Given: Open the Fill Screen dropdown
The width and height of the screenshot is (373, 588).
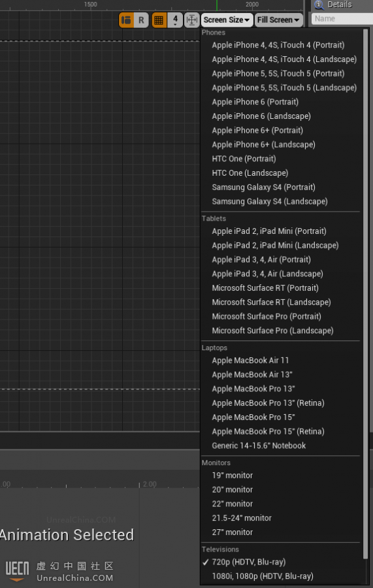Looking at the screenshot, I should (x=278, y=20).
